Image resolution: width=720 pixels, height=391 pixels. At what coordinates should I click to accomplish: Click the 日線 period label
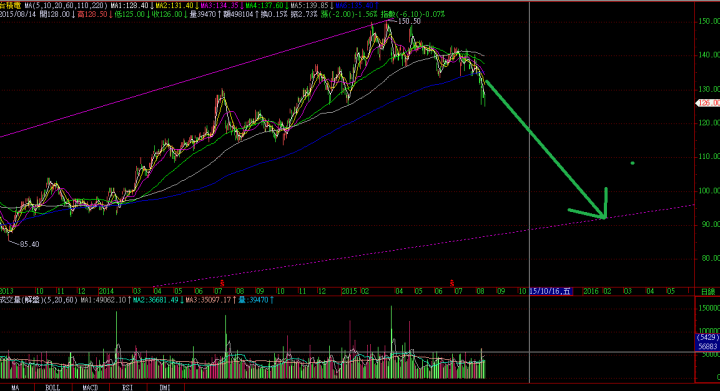click(x=708, y=291)
